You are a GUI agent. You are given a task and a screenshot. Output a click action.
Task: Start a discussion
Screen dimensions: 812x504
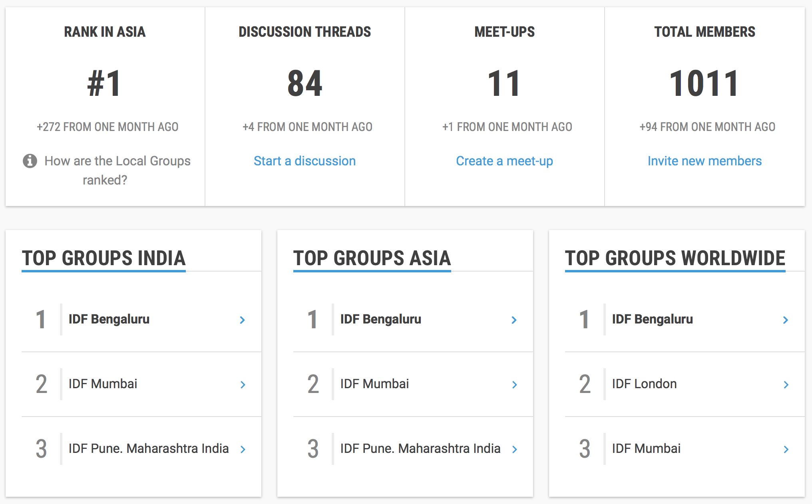[x=304, y=161]
